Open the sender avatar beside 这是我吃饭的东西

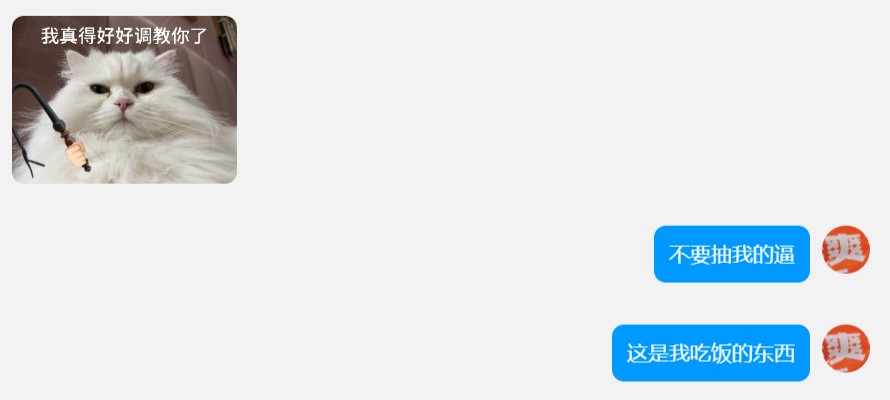[846, 348]
